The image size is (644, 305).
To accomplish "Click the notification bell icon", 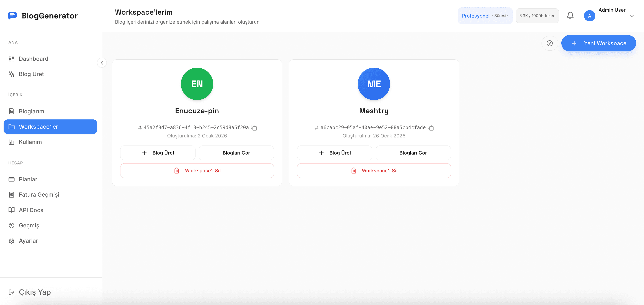I will 570,15.
